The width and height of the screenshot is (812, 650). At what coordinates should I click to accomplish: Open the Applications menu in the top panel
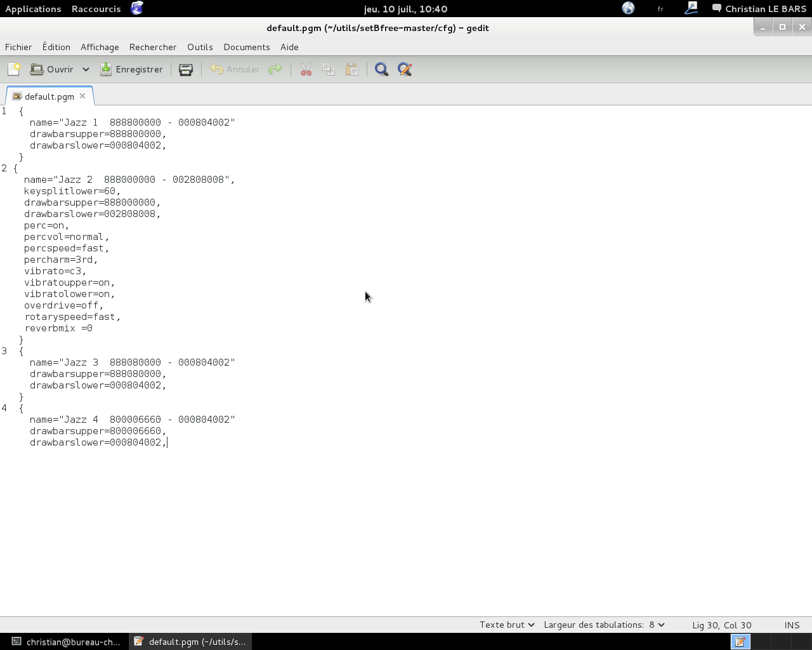(33, 9)
